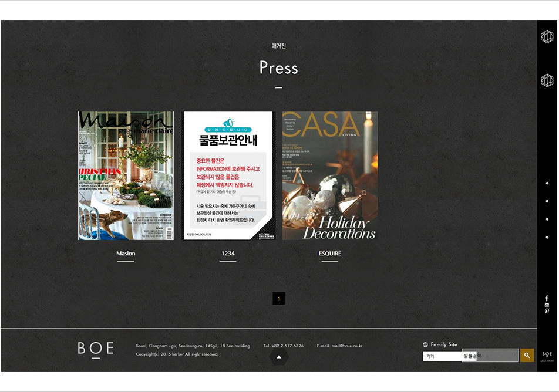Open the Instagram page link
559x392 pixels.
pos(547,305)
